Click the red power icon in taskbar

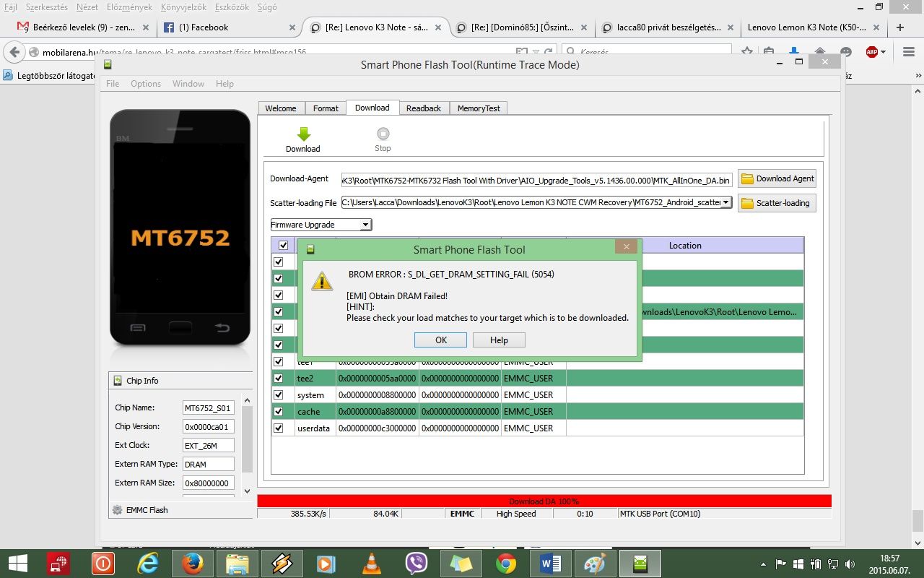[103, 564]
